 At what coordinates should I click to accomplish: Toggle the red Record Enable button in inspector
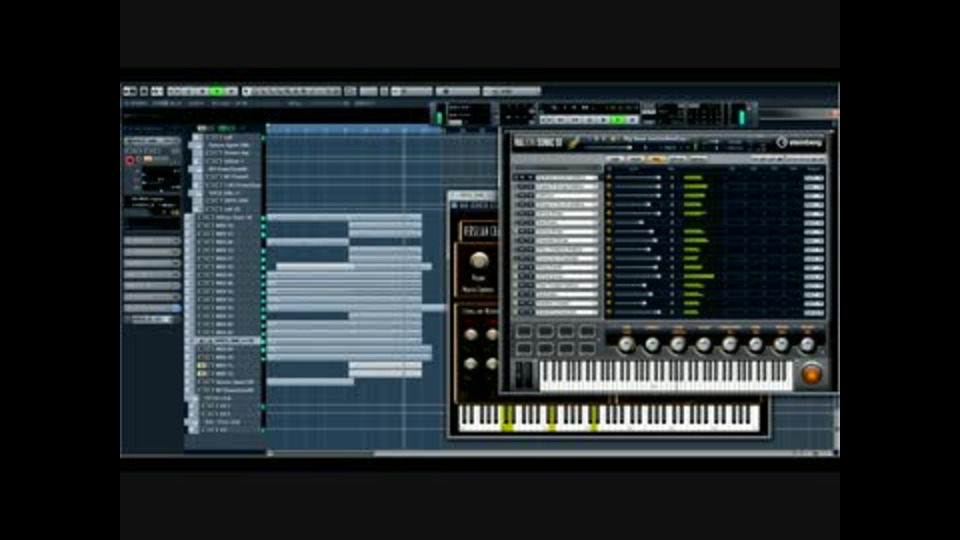pyautogui.click(x=130, y=160)
